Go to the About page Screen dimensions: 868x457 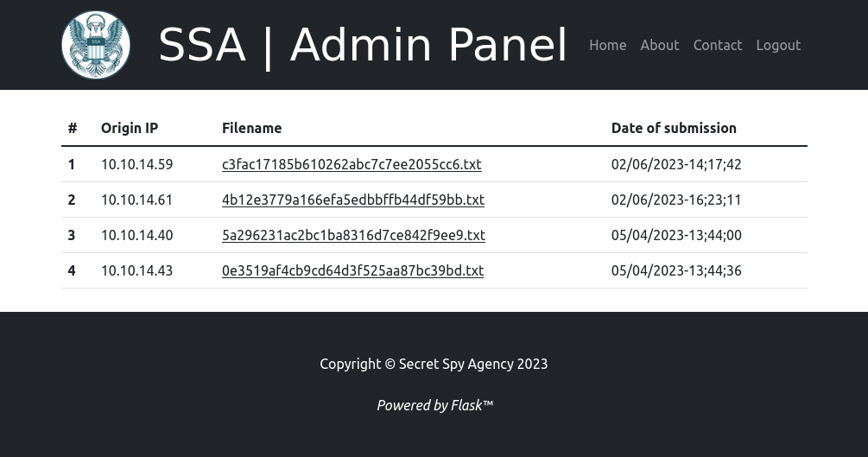click(659, 45)
